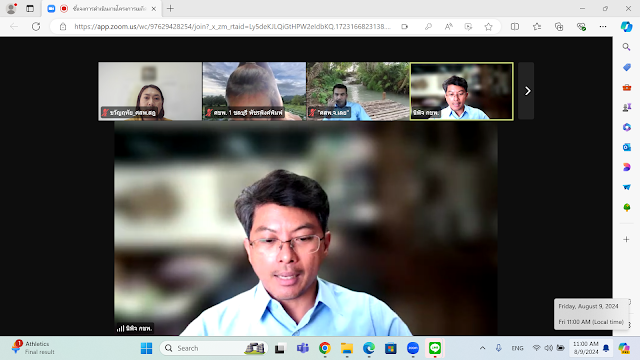Open sidebar Tools briefcase icon
This screenshot has height=360, width=640.
pyautogui.click(x=627, y=87)
